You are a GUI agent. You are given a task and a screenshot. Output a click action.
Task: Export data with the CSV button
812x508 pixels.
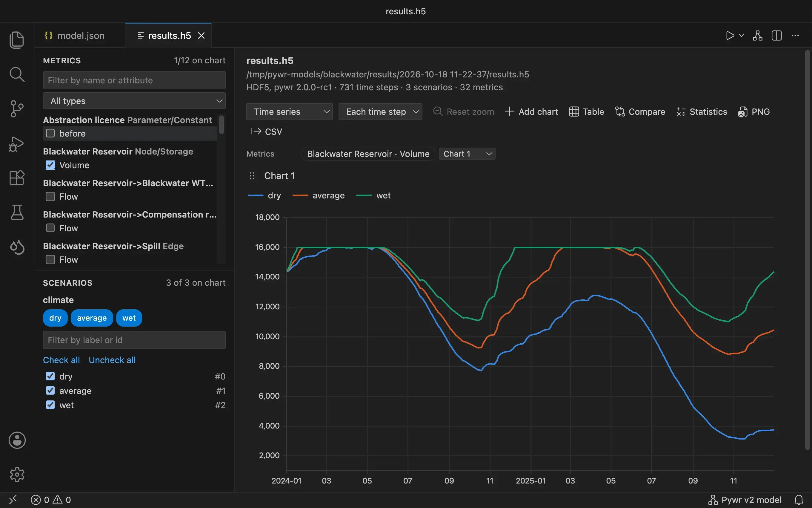(x=266, y=132)
